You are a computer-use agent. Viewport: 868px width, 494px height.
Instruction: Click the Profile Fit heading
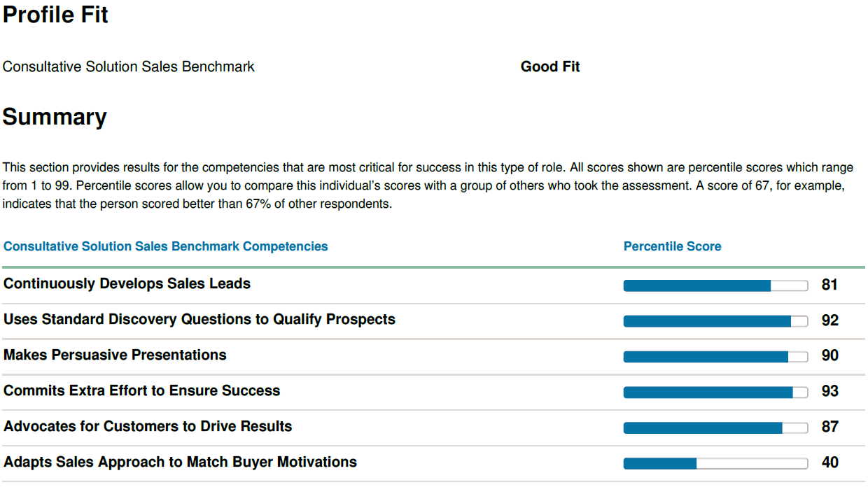point(55,15)
